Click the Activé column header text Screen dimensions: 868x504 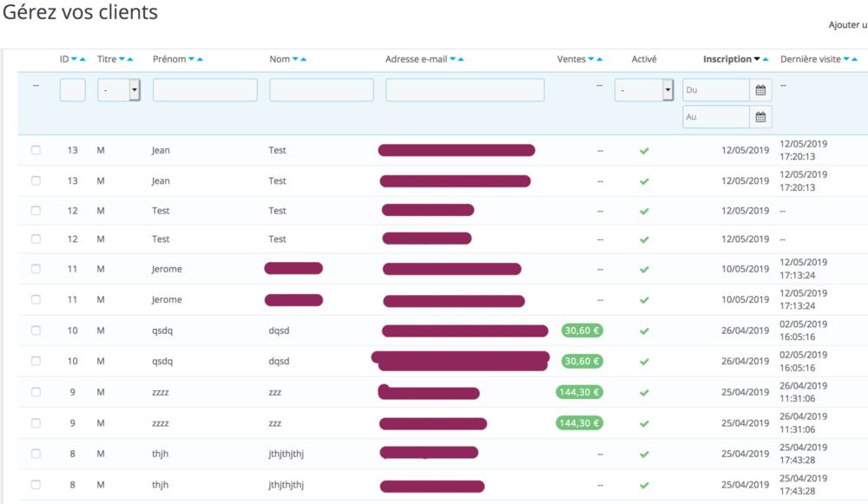click(644, 59)
